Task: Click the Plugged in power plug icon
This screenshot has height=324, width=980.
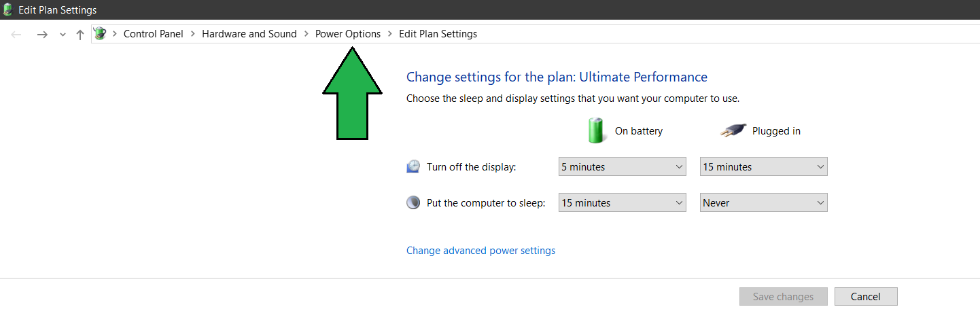Action: 733,130
